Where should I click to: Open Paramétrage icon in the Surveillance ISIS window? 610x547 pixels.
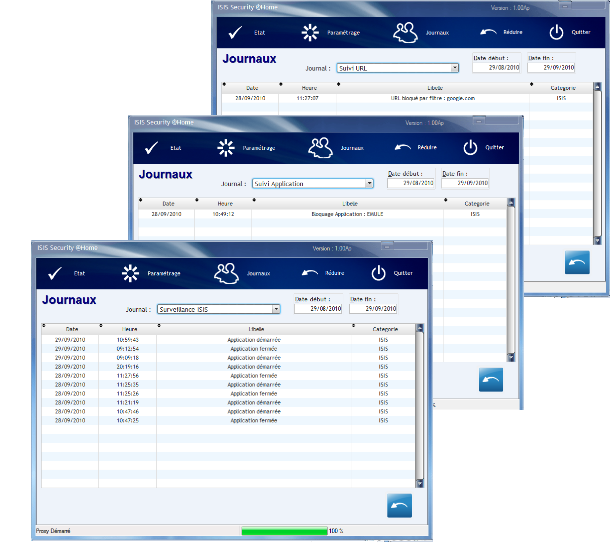tap(130, 273)
